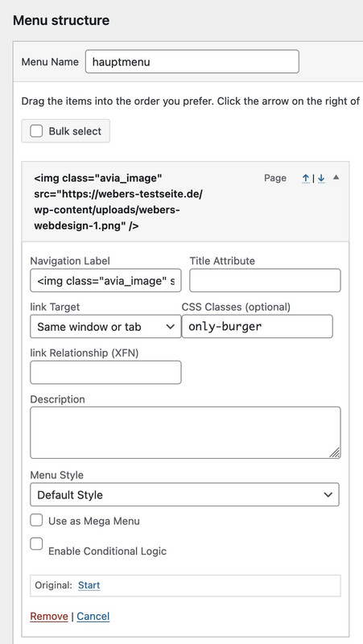Open the link Target dropdown

(105, 327)
